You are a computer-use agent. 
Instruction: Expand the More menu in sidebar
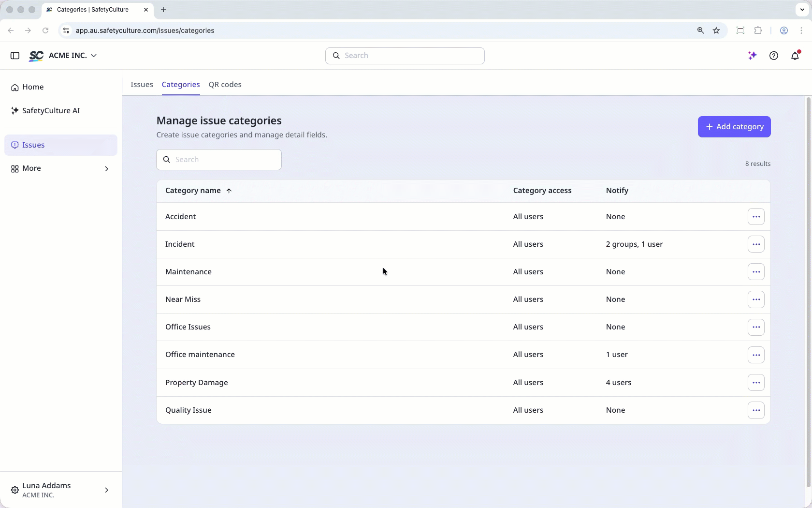61,168
